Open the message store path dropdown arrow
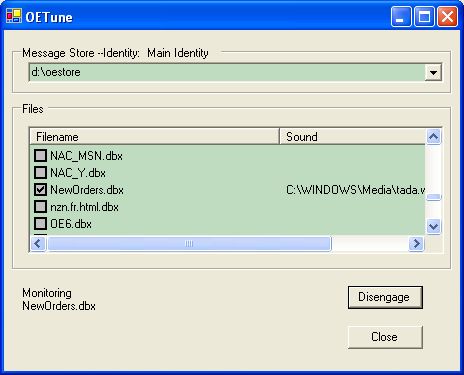 433,72
